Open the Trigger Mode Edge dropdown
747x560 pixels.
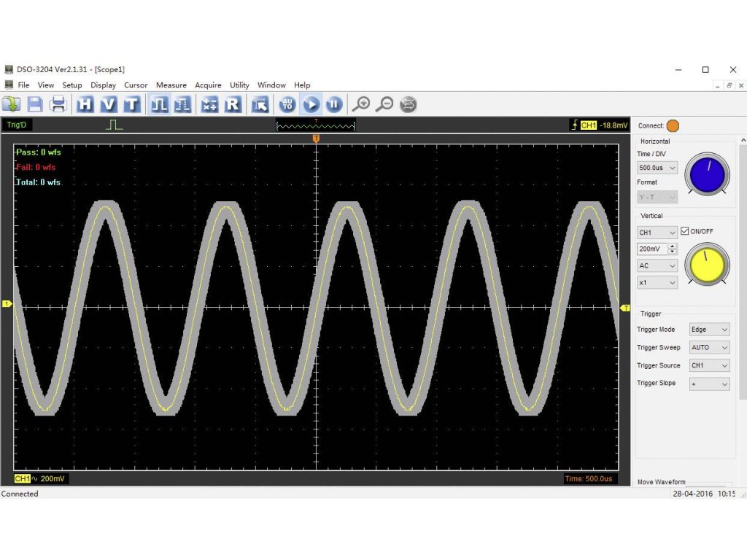coord(709,330)
